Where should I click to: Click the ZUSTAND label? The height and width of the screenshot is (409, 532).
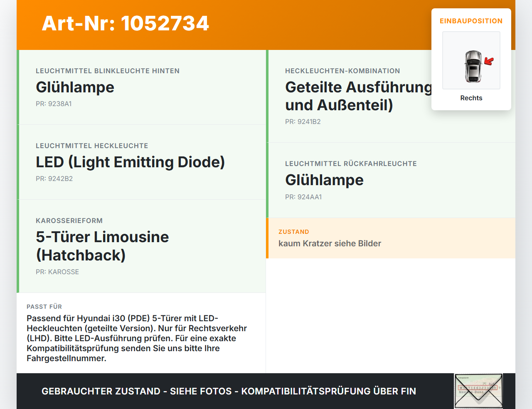(294, 232)
